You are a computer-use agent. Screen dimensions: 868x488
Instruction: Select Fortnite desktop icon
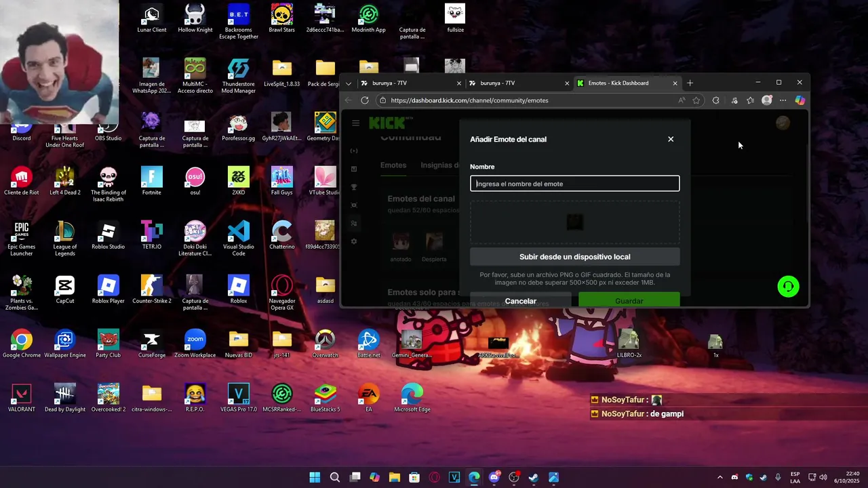click(x=152, y=182)
